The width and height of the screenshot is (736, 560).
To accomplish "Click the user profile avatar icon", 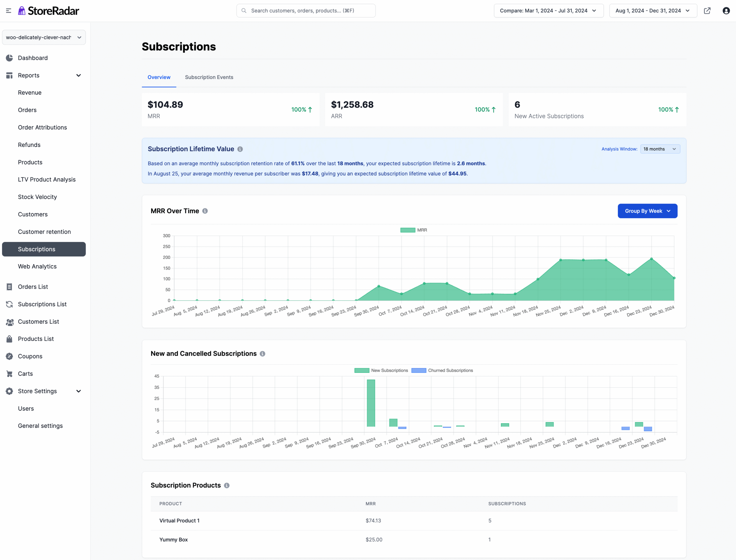I will tap(726, 10).
